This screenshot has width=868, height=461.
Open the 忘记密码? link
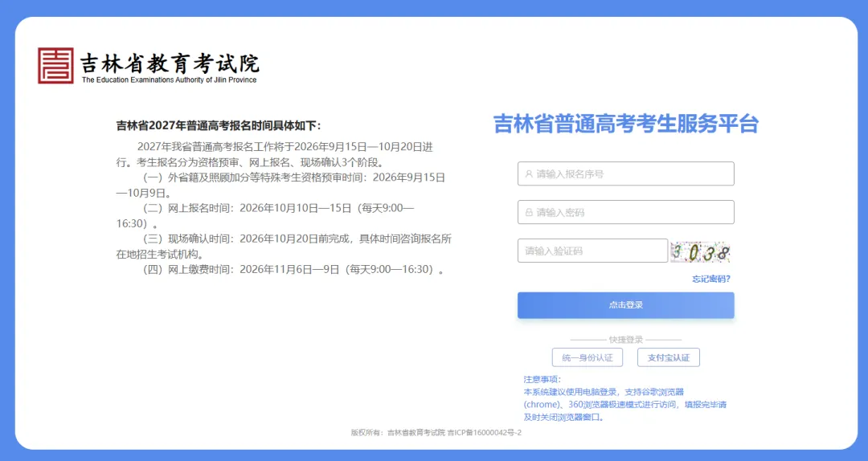[710, 279]
